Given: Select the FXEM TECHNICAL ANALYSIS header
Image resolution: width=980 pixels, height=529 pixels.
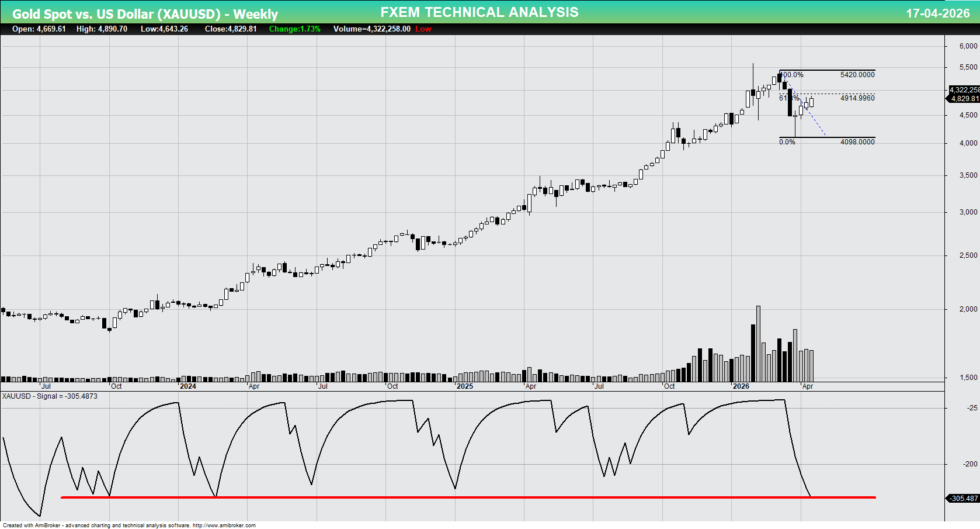Looking at the screenshot, I should tap(479, 12).
